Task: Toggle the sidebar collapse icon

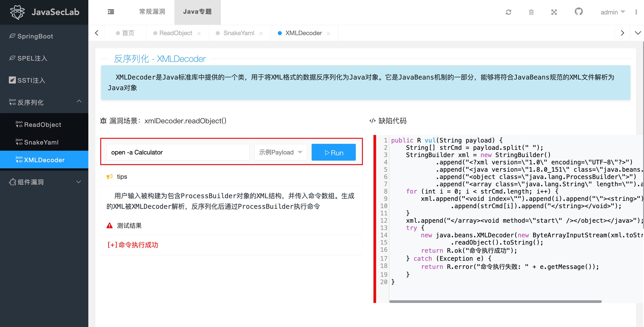Action: click(111, 12)
